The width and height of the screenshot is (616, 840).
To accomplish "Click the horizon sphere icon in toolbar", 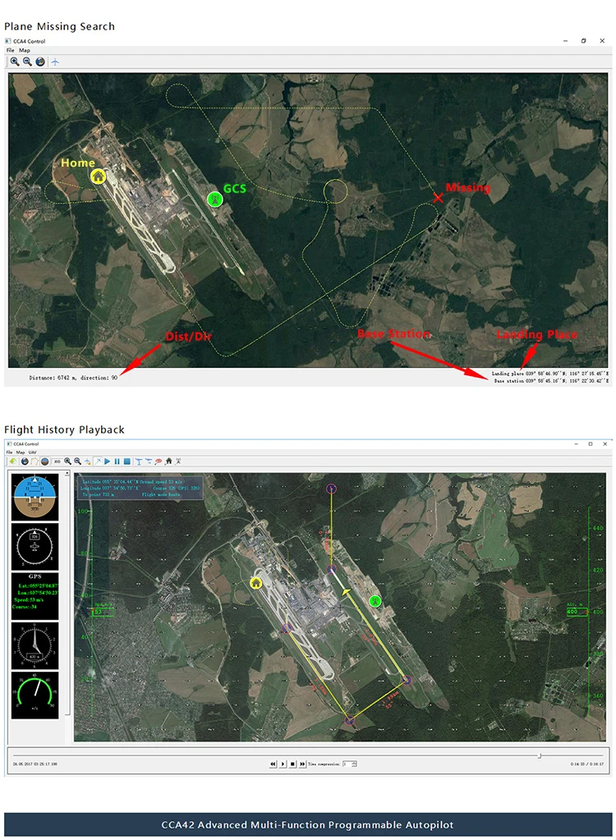I will coord(45,461).
